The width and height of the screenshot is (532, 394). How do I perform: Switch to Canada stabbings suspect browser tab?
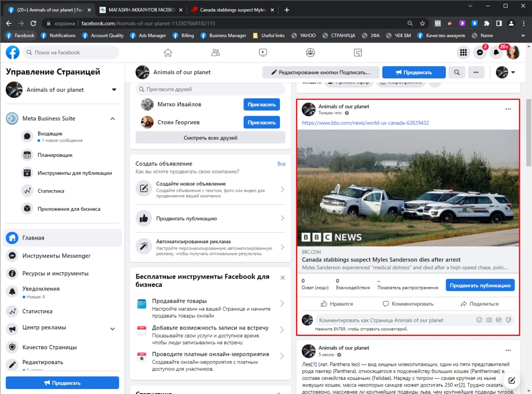tap(232, 10)
